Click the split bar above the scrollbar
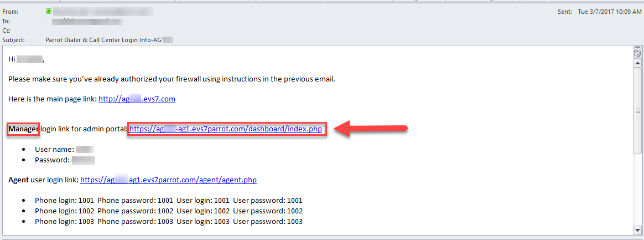The image size is (644, 240). click(637, 46)
